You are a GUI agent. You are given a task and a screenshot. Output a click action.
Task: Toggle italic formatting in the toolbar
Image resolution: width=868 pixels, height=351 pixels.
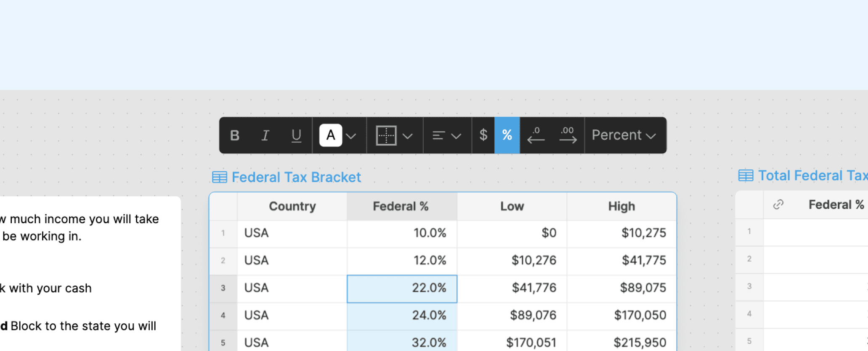pos(265,135)
